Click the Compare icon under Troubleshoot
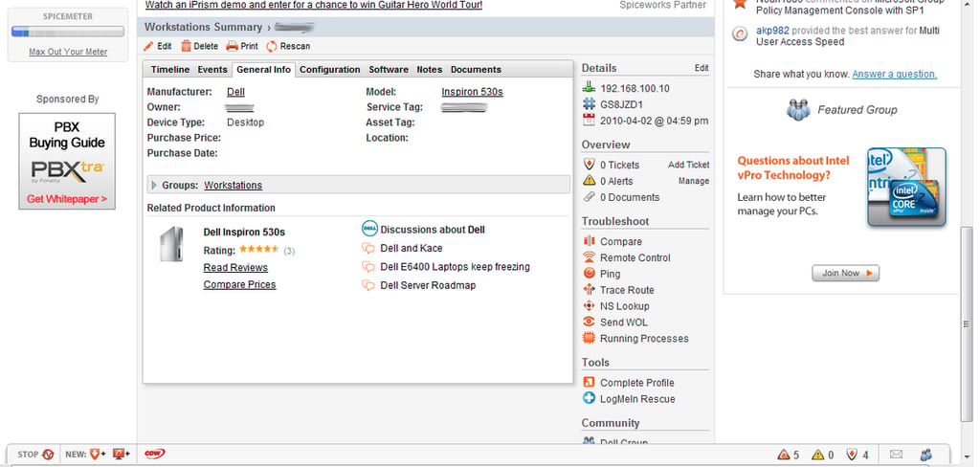Viewport: 980px width, 467px height. coord(589,241)
